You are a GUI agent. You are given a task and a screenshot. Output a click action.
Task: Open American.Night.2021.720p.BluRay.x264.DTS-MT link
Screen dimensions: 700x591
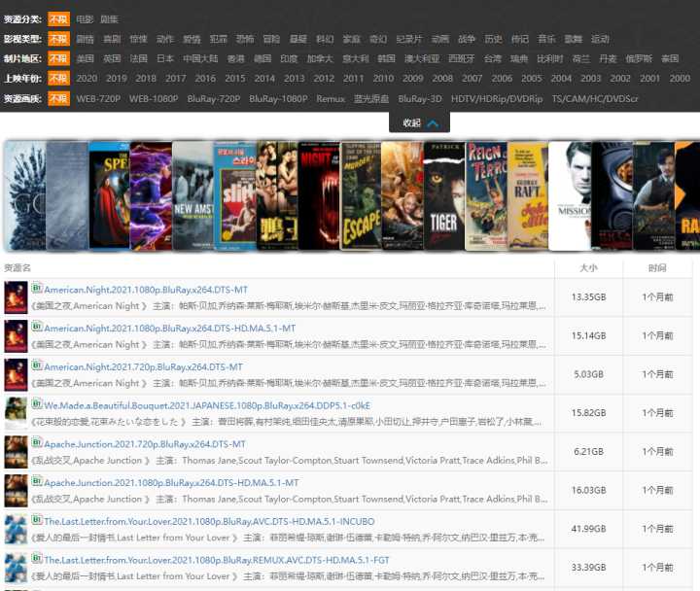pyautogui.click(x=143, y=366)
